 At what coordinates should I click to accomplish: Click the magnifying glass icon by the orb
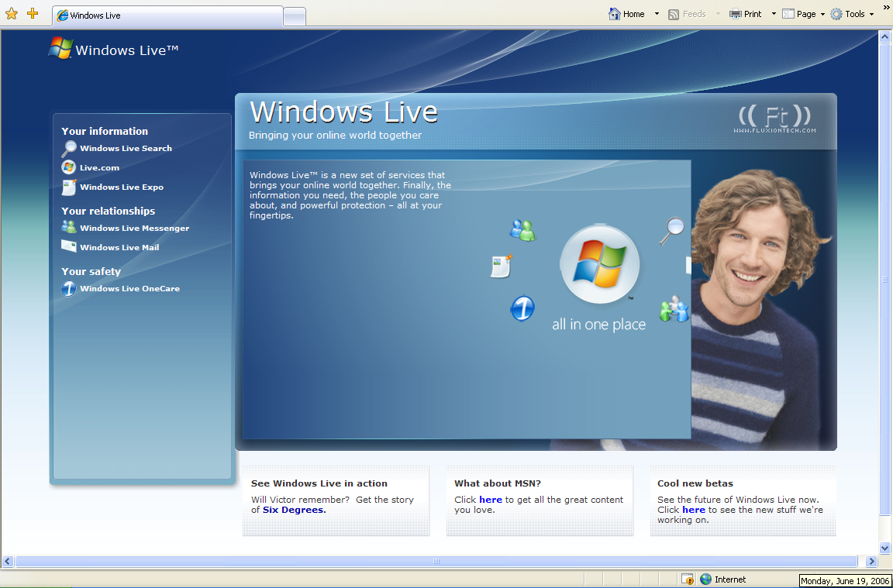point(672,230)
